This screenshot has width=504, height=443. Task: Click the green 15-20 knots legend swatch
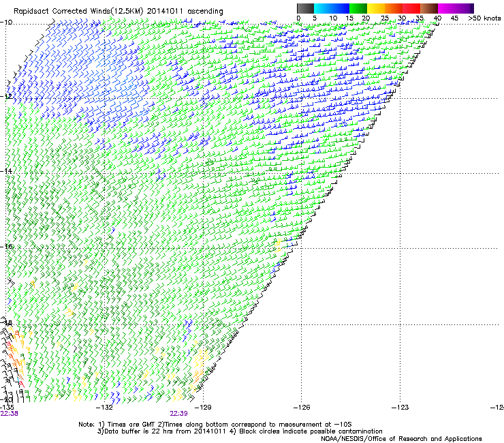[358, 8]
